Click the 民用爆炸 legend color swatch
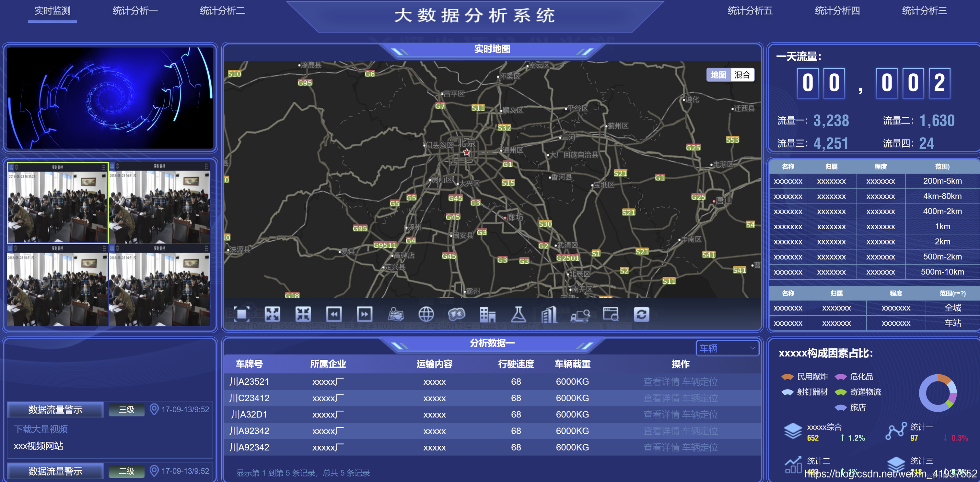Viewport: 980px width, 482px height. 787,377
